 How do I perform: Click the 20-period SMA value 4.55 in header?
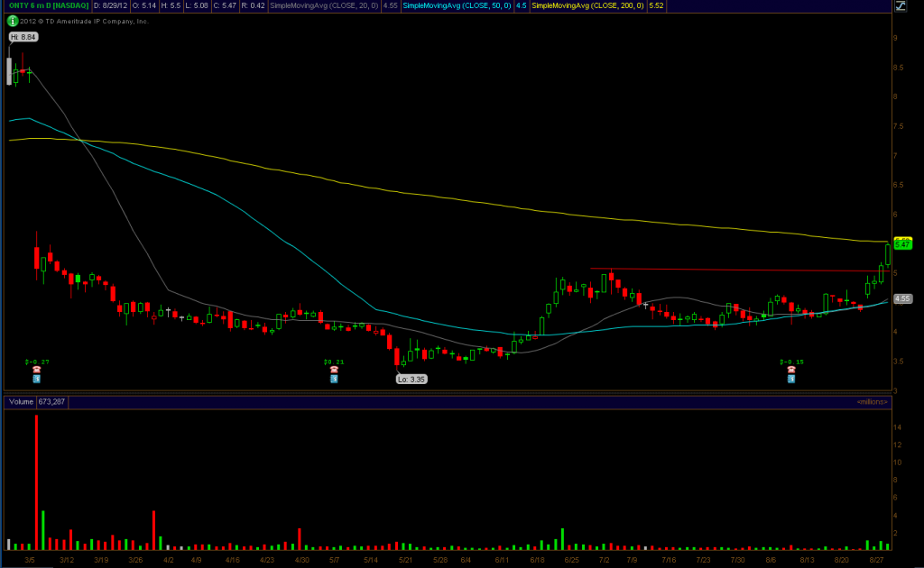click(x=390, y=5)
